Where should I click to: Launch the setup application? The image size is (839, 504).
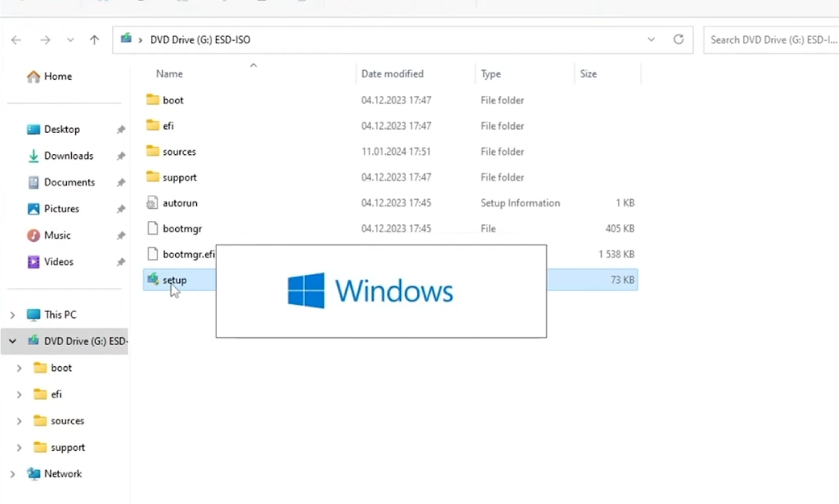coord(175,279)
